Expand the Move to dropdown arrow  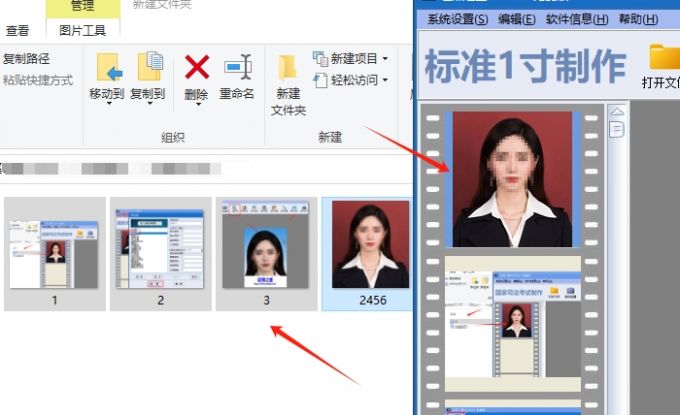(x=109, y=104)
